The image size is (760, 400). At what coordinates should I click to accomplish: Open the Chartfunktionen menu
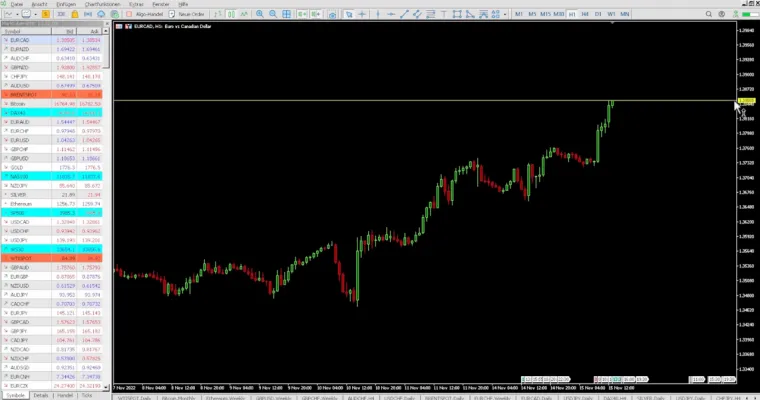click(x=102, y=4)
